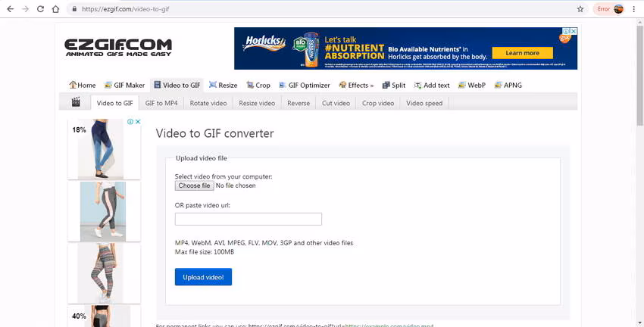The width and height of the screenshot is (644, 327).
Task: Open the Resize tool
Action: 223,86
